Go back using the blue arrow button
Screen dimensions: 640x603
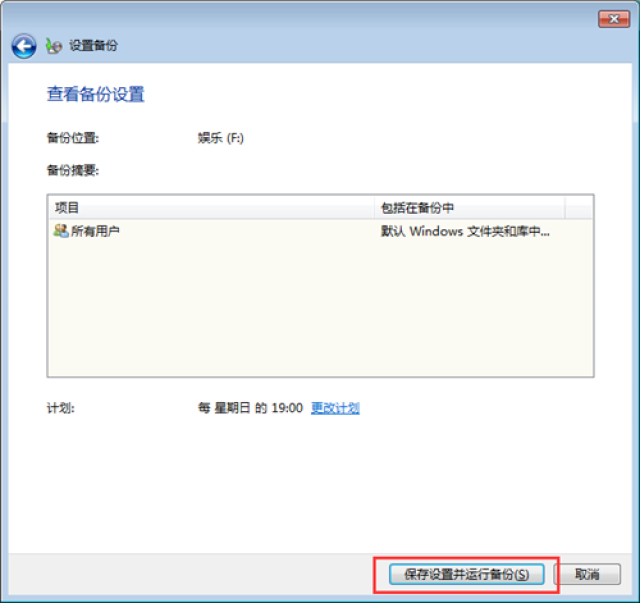pos(24,46)
